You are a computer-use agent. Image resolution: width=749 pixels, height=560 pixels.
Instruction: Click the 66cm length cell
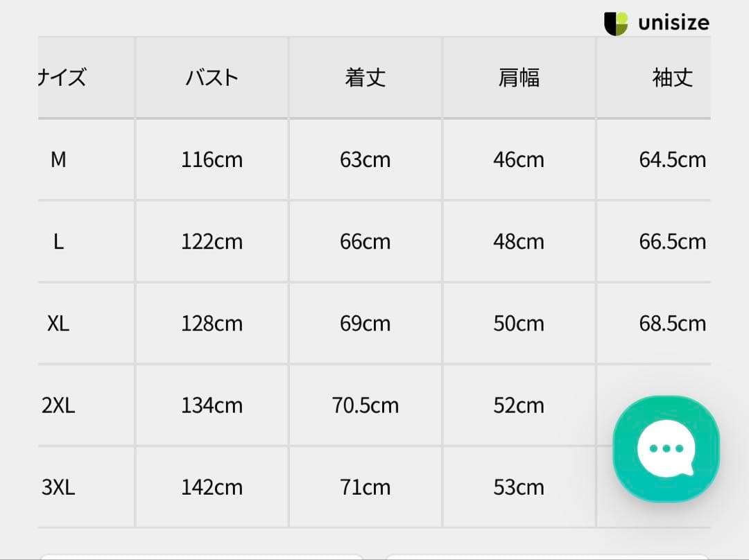(365, 242)
